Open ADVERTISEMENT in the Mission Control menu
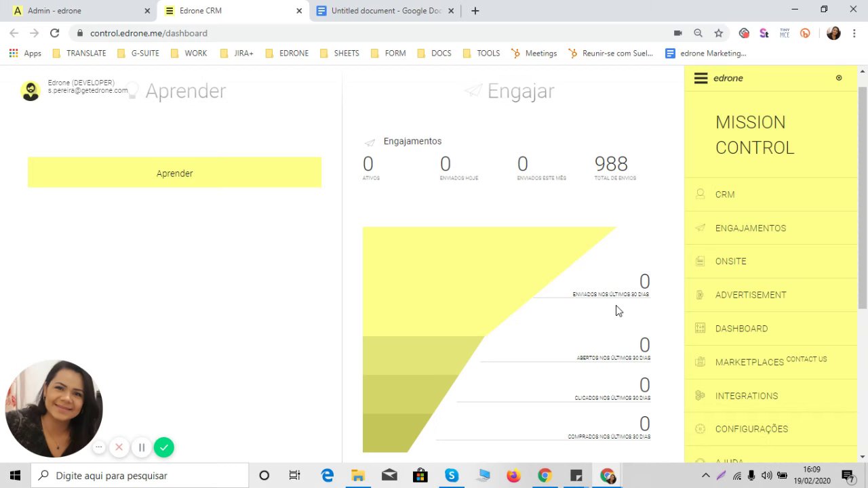 point(751,295)
